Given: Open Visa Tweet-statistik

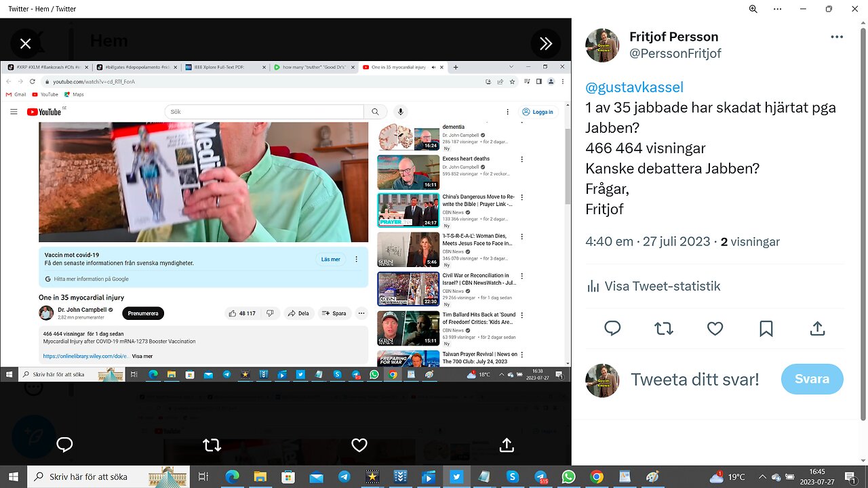Looking at the screenshot, I should click(x=653, y=286).
